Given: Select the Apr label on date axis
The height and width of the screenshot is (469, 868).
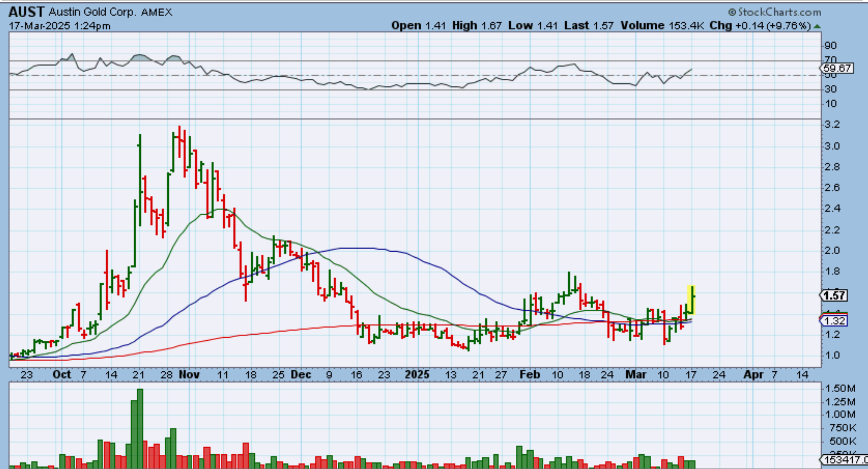Looking at the screenshot, I should pos(753,375).
